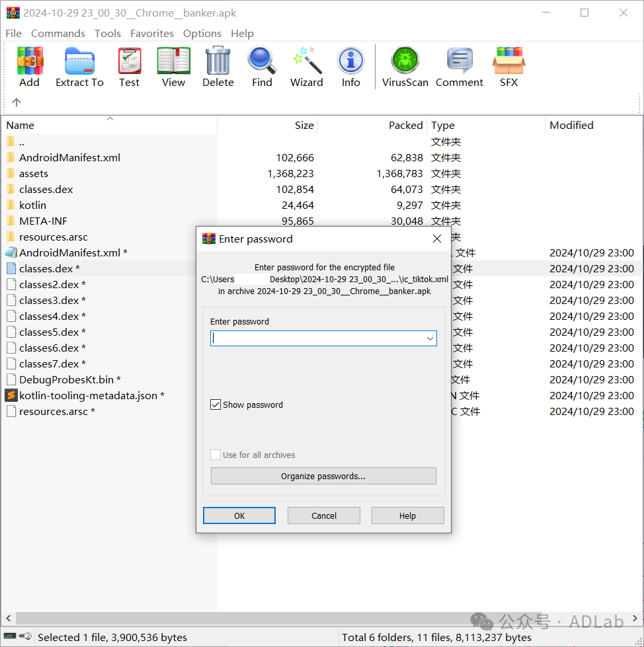Start VirusScan from the toolbar
644x647 pixels.
click(x=405, y=67)
